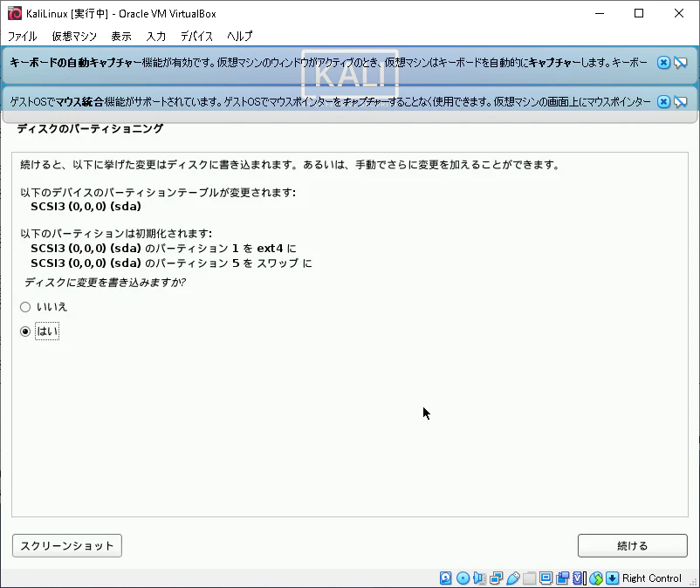This screenshot has height=588, width=700.
Task: Open the 入力 menu
Action: 156,36
